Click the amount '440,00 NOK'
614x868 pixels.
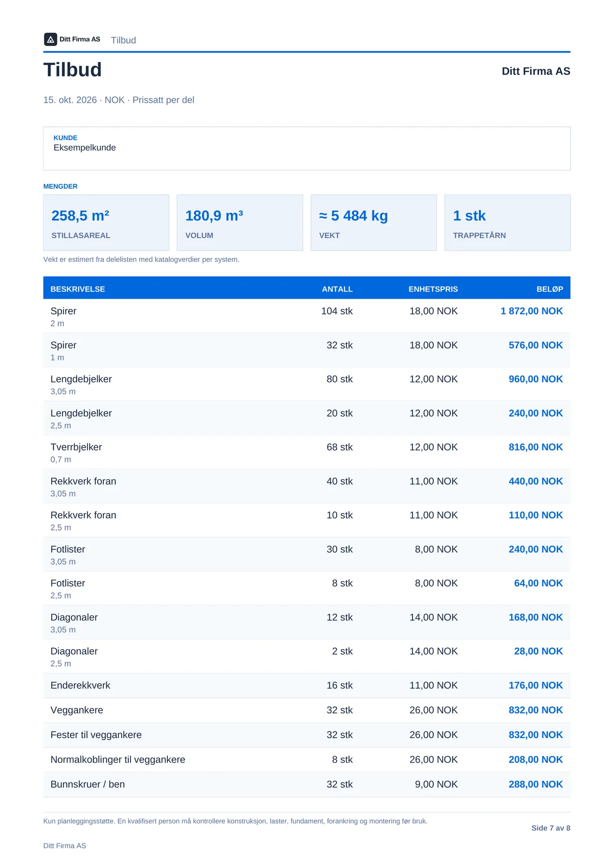coord(536,481)
